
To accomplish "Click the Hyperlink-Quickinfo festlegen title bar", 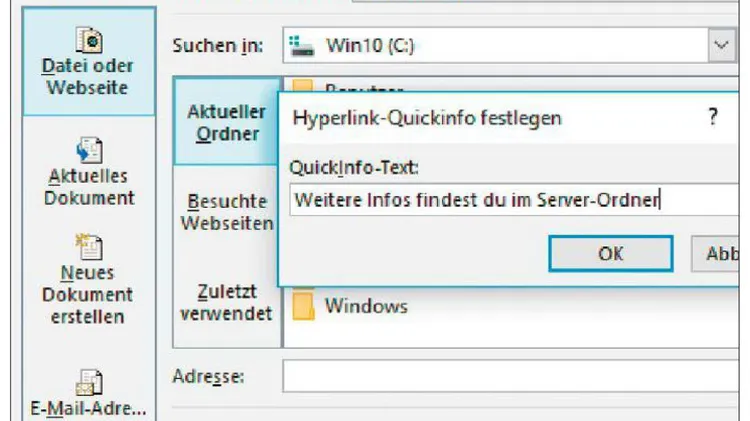I will pos(508,118).
